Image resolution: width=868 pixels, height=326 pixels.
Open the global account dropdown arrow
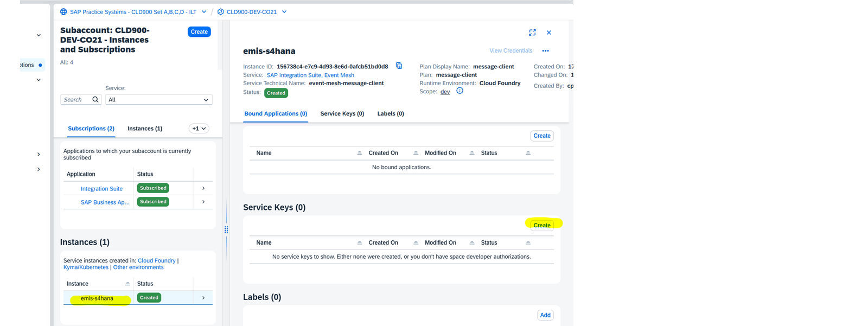pyautogui.click(x=204, y=12)
